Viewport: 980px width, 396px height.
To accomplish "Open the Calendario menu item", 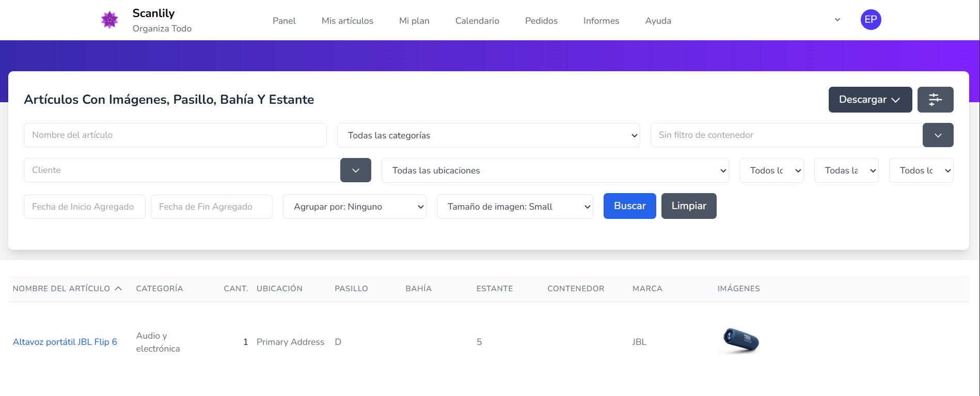I will coord(477,21).
